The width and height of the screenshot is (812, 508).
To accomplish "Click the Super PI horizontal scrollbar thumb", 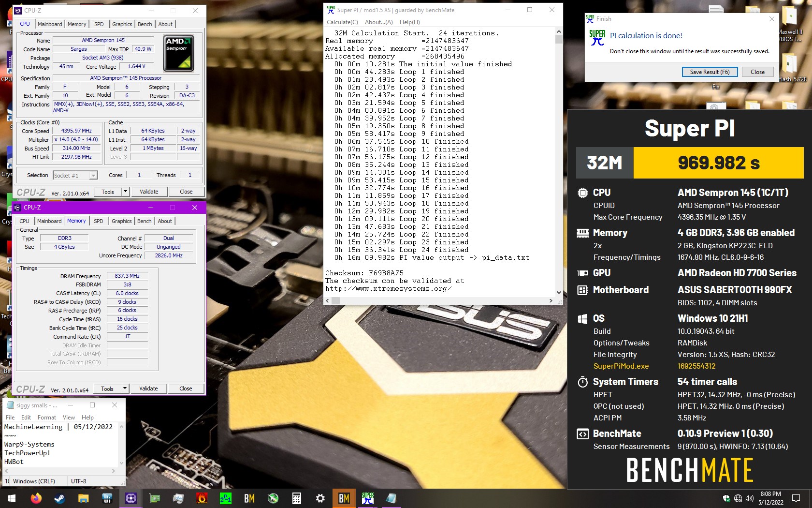I will 335,300.
